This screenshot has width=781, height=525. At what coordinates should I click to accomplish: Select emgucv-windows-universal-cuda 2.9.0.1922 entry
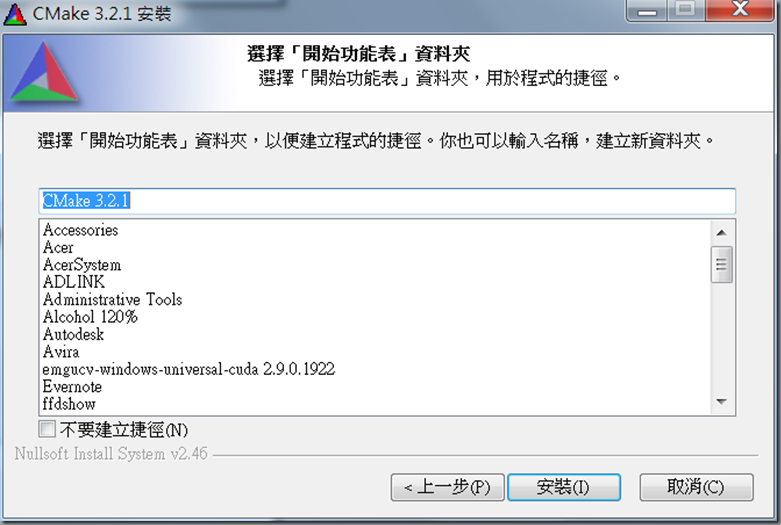click(189, 370)
